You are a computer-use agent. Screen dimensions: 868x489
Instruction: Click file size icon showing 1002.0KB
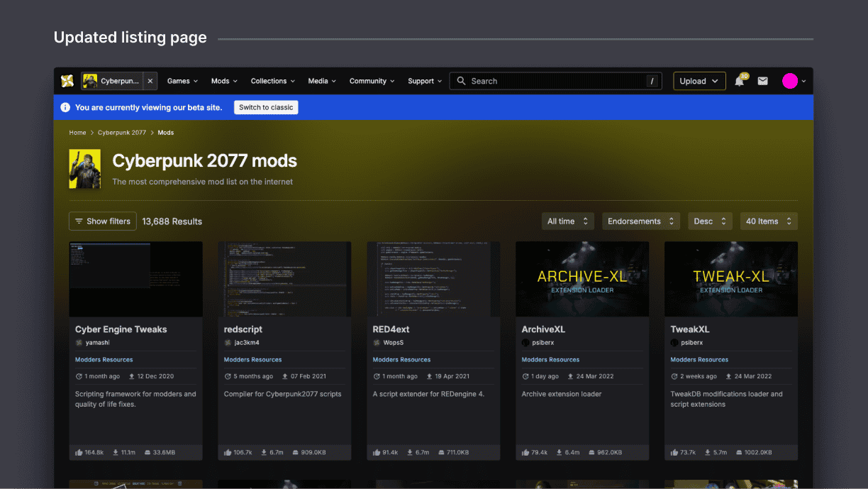click(738, 452)
